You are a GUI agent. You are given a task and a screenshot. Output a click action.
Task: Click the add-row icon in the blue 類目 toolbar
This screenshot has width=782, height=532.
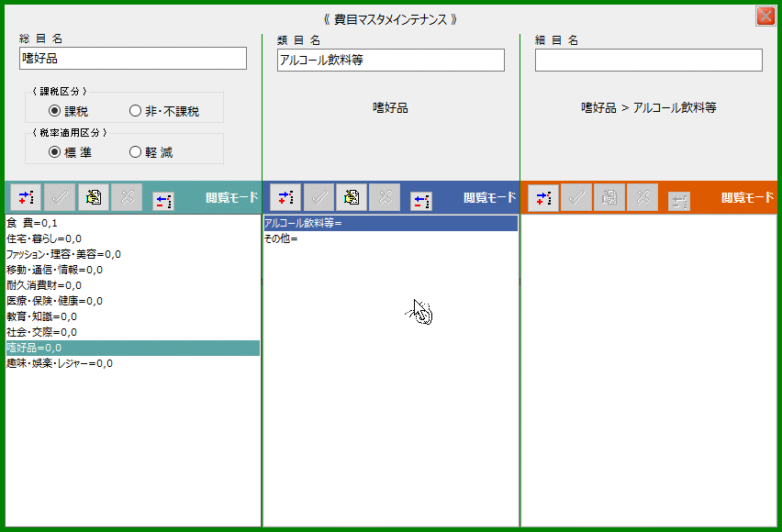click(285, 197)
